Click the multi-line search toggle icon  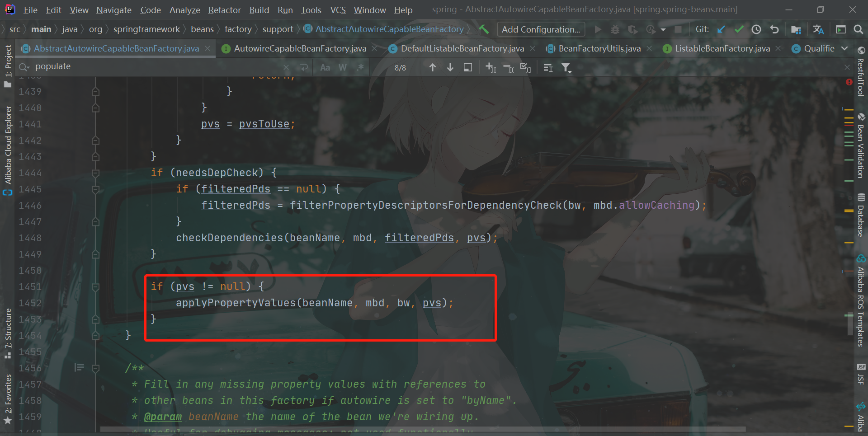click(548, 68)
